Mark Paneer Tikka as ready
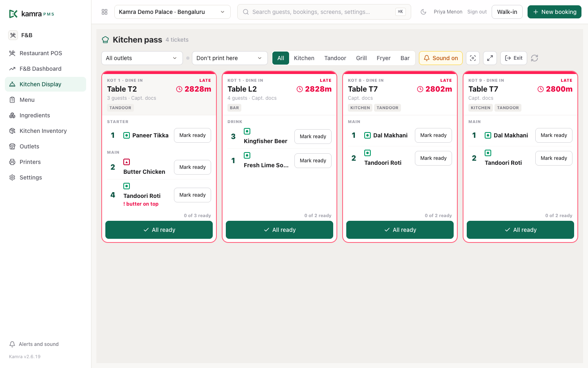The width and height of the screenshot is (588, 368). point(192,135)
